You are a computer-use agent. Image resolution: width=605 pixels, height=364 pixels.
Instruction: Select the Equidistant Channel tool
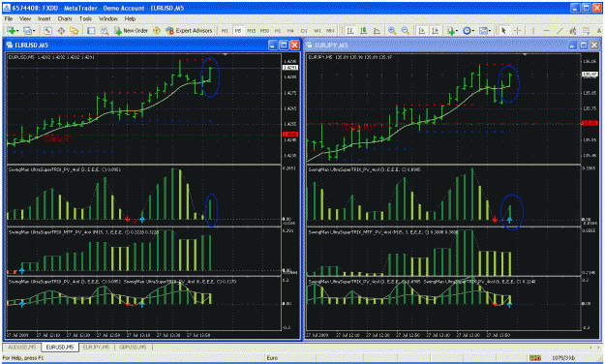[573, 30]
